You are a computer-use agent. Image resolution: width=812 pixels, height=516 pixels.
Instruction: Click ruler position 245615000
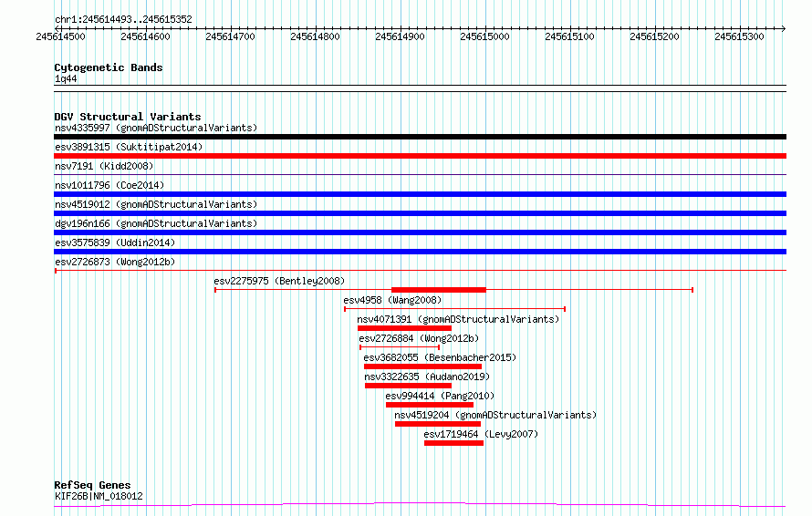point(485,36)
